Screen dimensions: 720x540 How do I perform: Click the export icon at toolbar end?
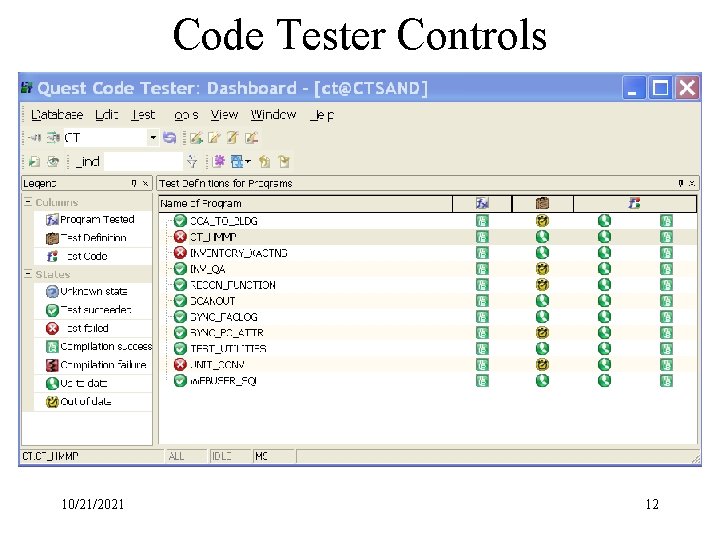[284, 162]
